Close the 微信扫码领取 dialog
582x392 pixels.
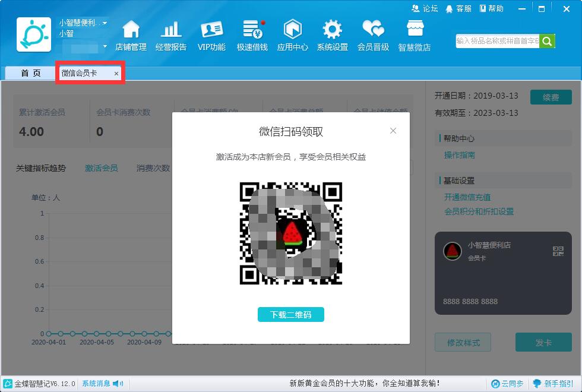click(x=393, y=131)
